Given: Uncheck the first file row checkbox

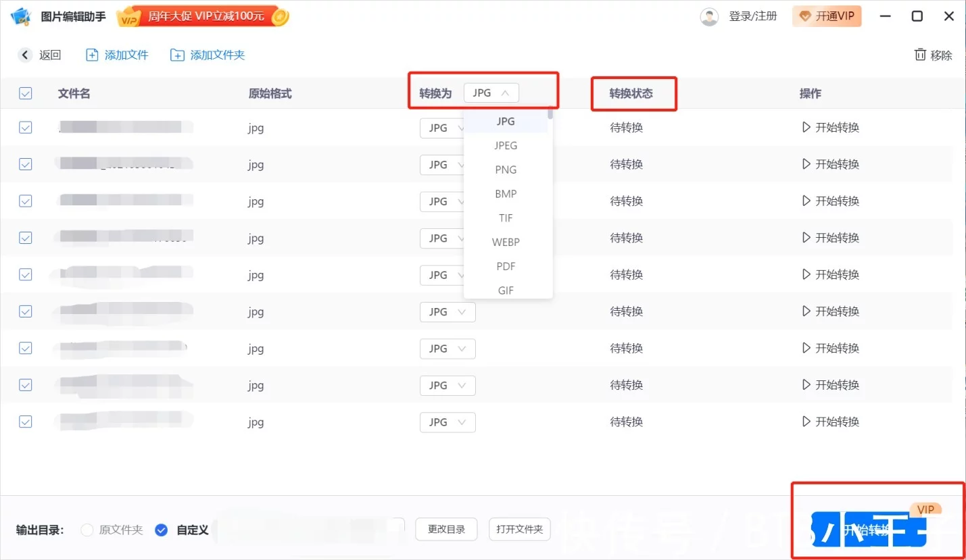Looking at the screenshot, I should 26,127.
